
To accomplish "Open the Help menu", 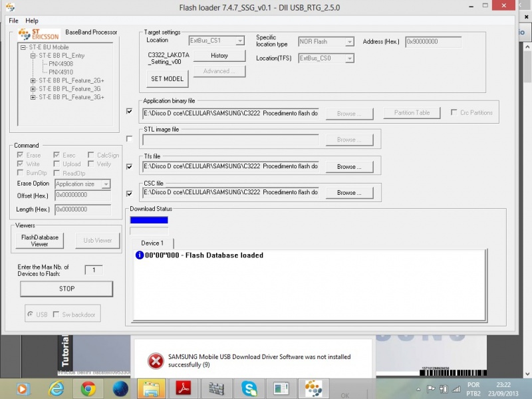I will click(x=32, y=21).
